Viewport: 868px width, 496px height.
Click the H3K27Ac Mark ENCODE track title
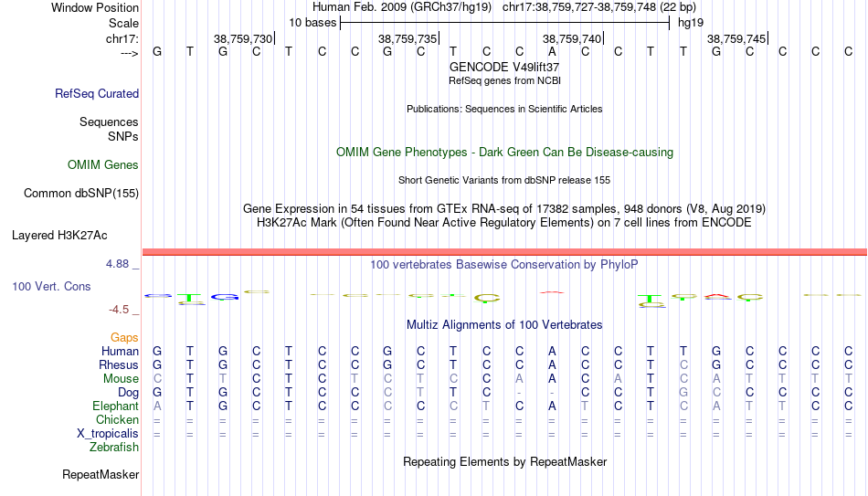pos(504,223)
